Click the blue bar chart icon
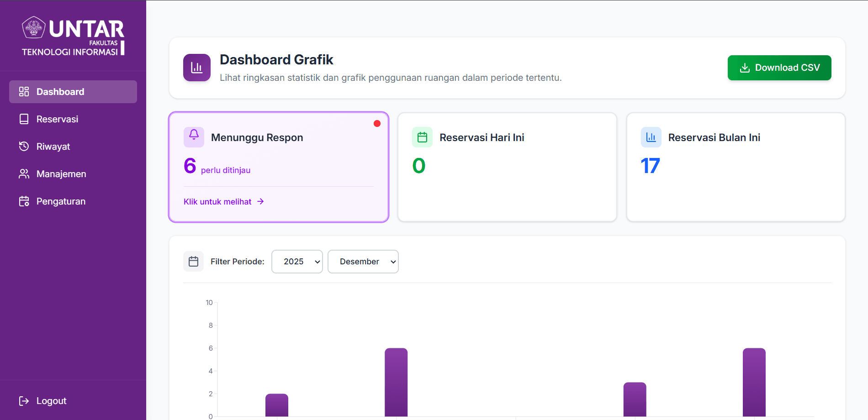 point(651,137)
